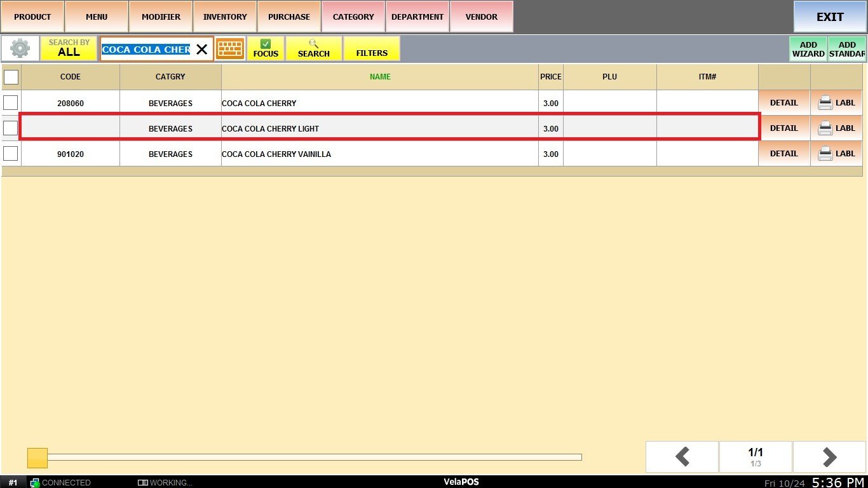Print label for COCA COLA CHERRY LIGHT
The image size is (868, 488).
836,128
